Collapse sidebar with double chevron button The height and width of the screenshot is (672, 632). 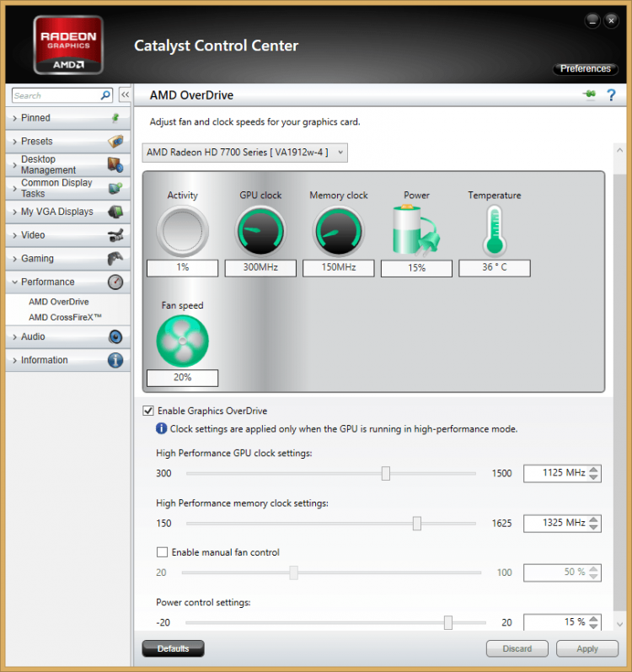click(125, 95)
